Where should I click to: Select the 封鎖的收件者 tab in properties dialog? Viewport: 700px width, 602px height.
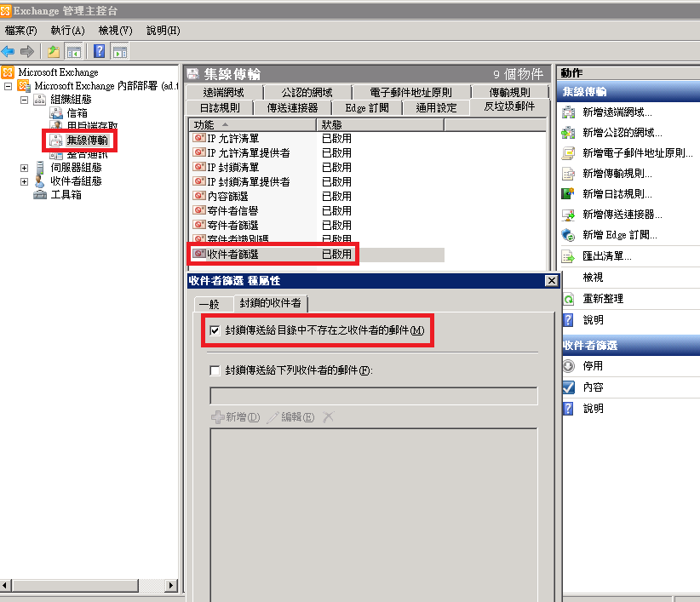point(271,303)
